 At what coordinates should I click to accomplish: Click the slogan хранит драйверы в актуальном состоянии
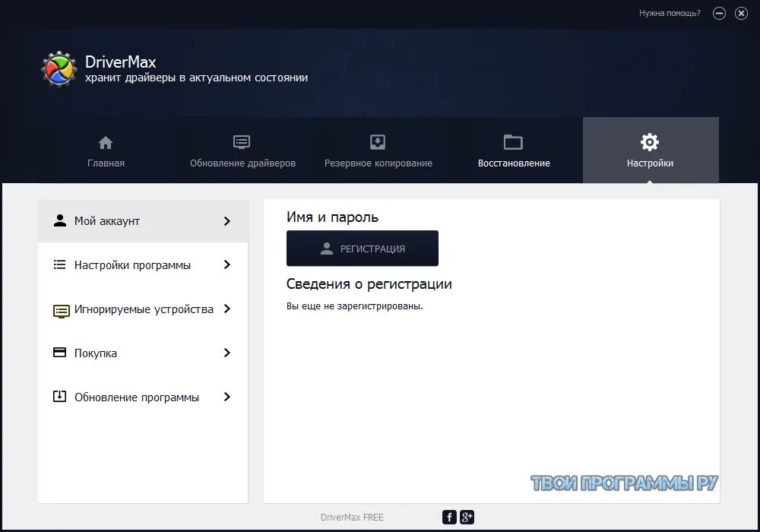point(196,78)
